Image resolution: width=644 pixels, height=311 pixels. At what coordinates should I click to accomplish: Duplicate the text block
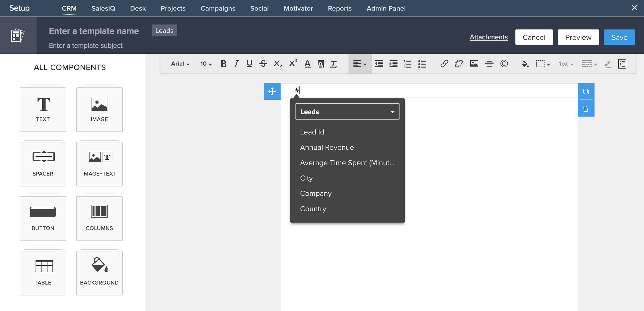[x=586, y=91]
